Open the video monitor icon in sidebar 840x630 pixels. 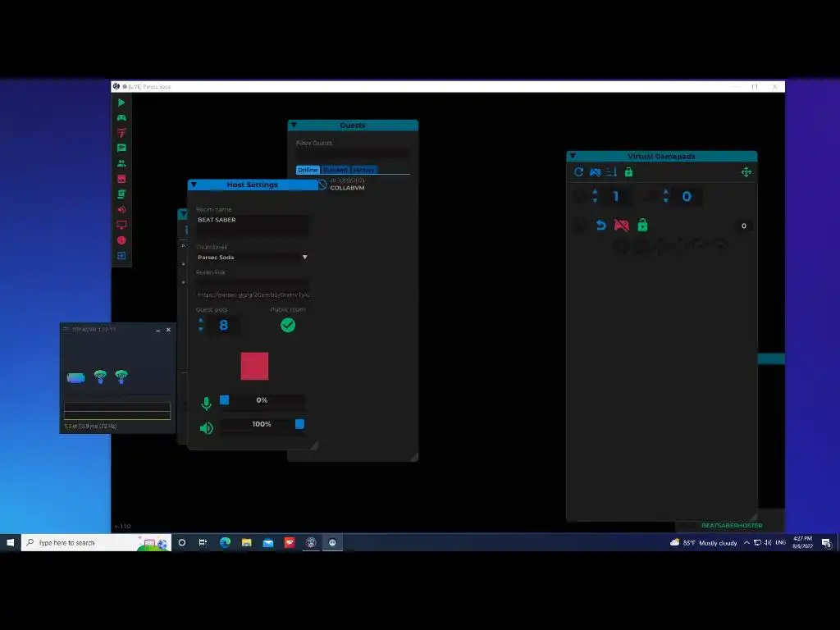[x=121, y=225]
